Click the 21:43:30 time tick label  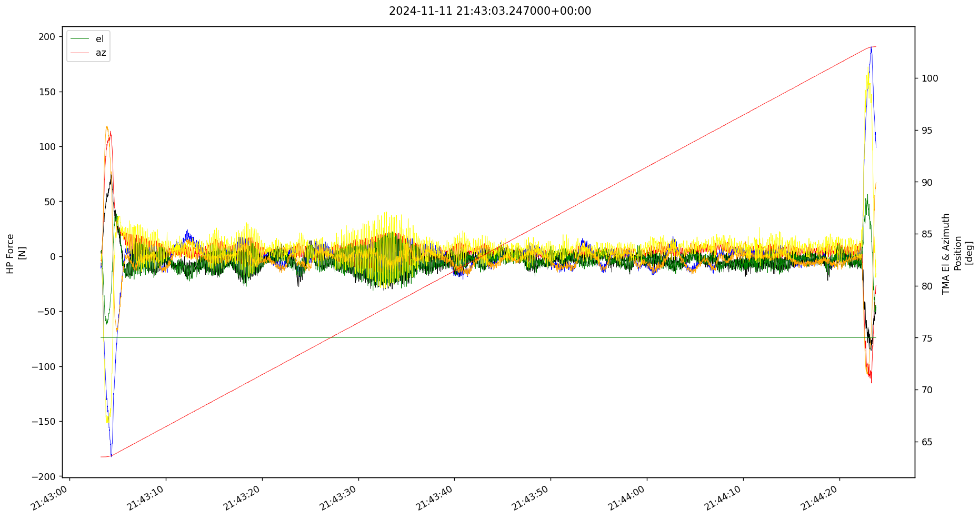[339, 497]
